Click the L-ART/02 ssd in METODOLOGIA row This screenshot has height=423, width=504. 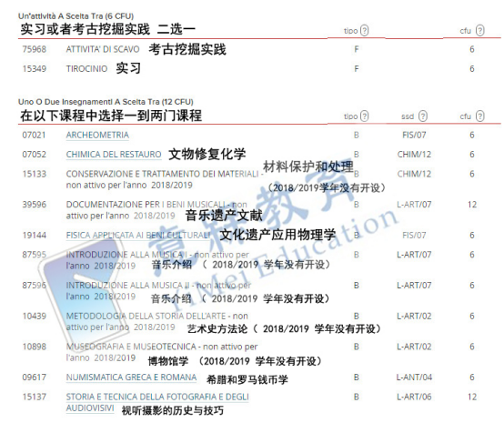tap(414, 316)
